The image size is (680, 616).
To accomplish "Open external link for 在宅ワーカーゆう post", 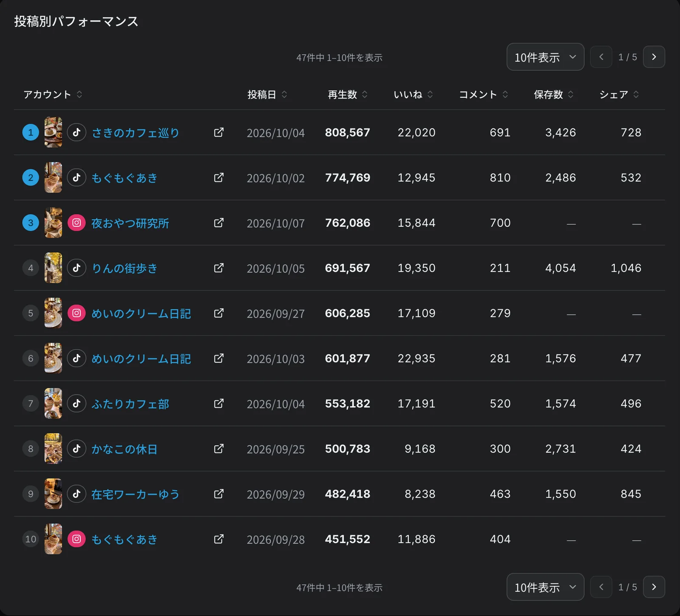I will pyautogui.click(x=219, y=494).
